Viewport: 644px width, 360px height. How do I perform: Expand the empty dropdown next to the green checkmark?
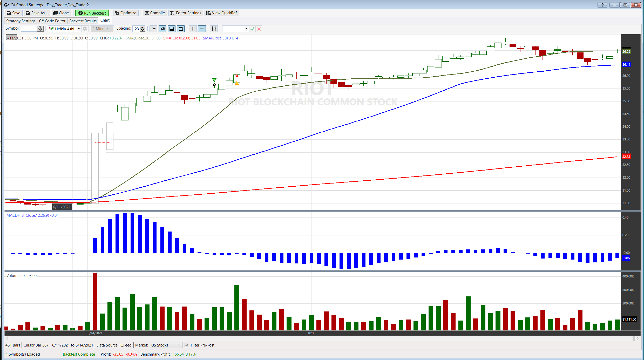click(x=246, y=29)
